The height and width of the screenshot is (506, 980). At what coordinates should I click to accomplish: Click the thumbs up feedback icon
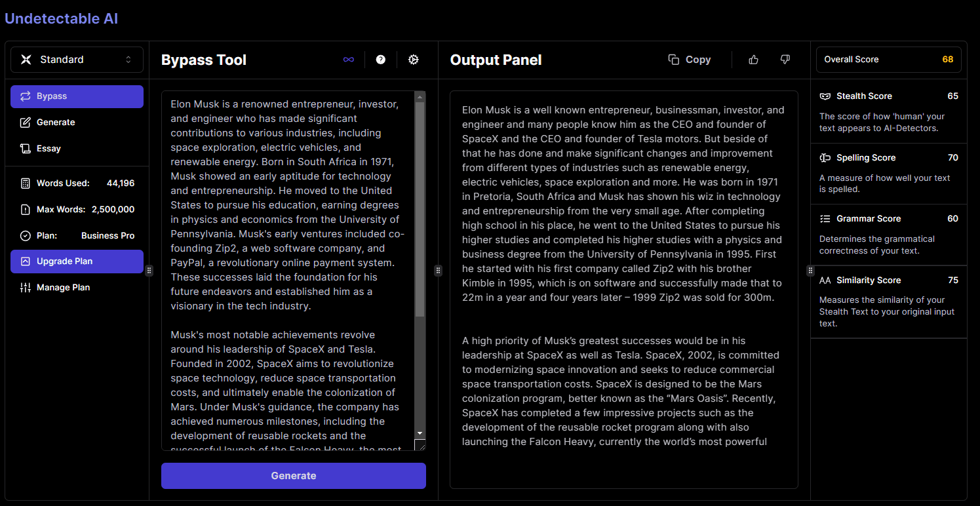coord(753,60)
